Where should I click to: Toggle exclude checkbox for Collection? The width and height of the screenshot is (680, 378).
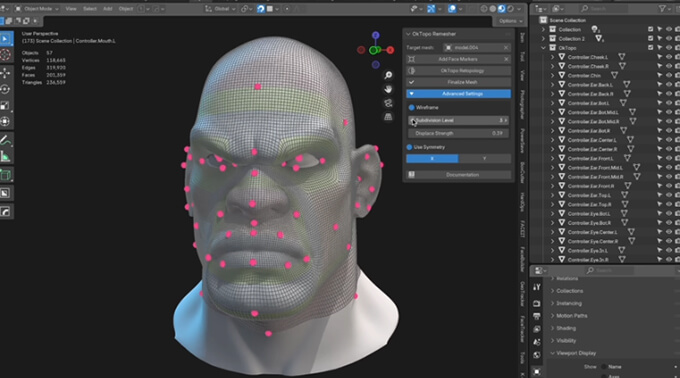click(651, 29)
